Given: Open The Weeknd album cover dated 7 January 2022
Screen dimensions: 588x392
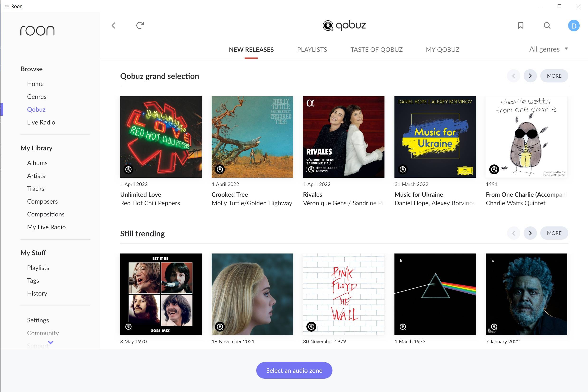Looking at the screenshot, I should point(526,294).
